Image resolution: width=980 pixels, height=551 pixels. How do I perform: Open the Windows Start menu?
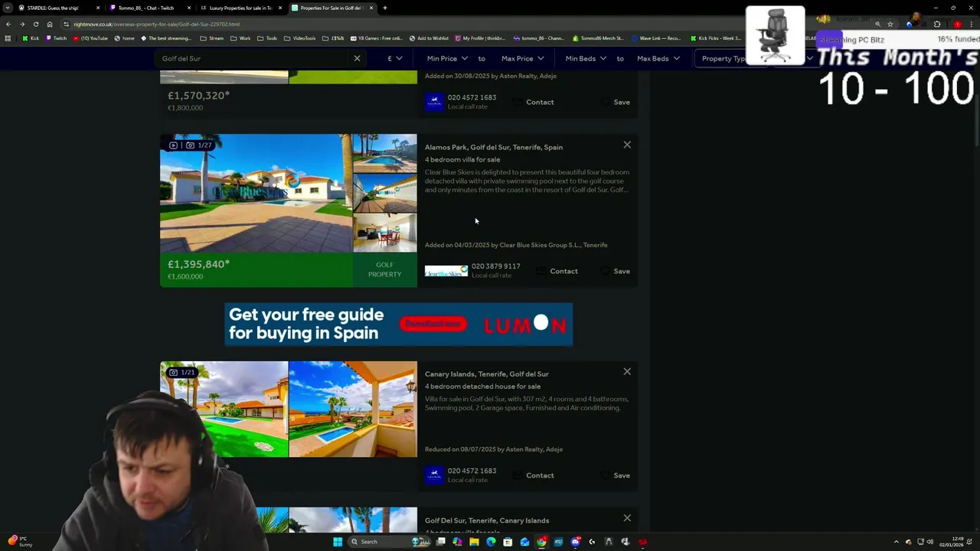pyautogui.click(x=338, y=542)
